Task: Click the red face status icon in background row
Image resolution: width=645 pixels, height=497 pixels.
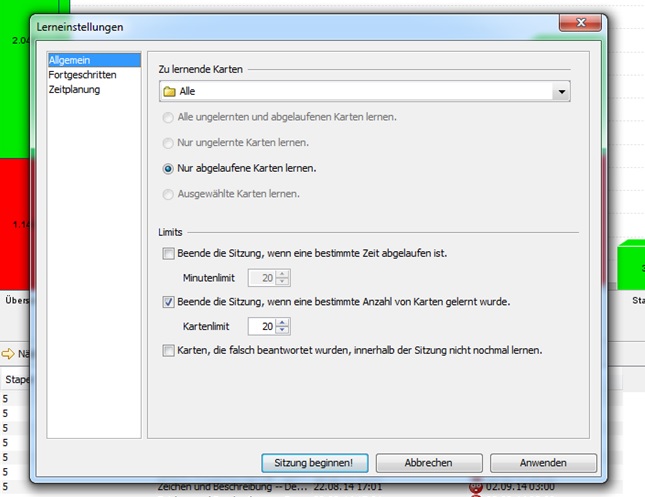Action: [x=476, y=488]
